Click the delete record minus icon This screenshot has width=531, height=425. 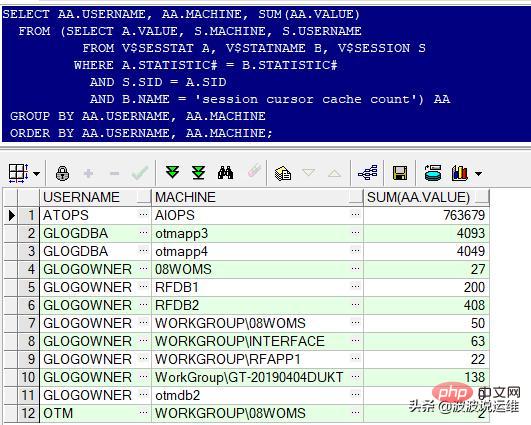tap(114, 174)
